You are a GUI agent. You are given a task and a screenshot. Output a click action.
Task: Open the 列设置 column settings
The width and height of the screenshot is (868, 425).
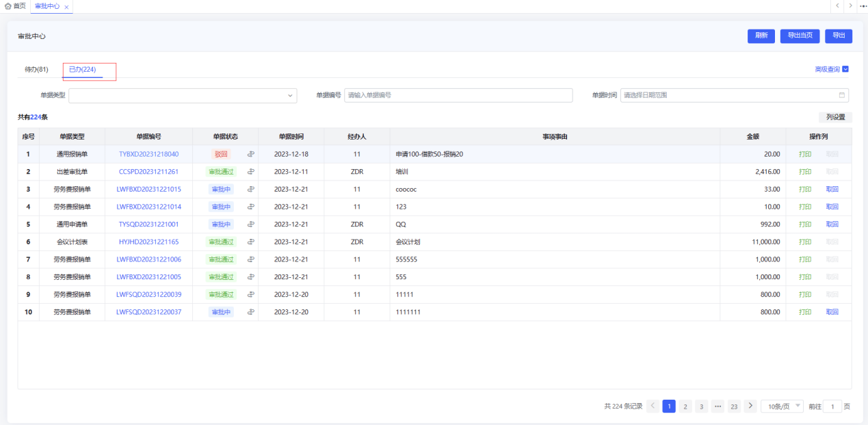click(835, 117)
